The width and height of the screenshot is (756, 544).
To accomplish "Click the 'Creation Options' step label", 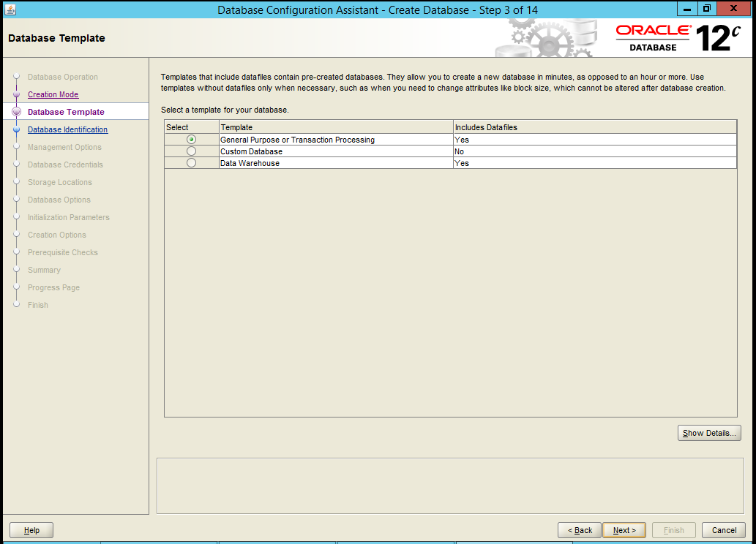I will pyautogui.click(x=57, y=235).
